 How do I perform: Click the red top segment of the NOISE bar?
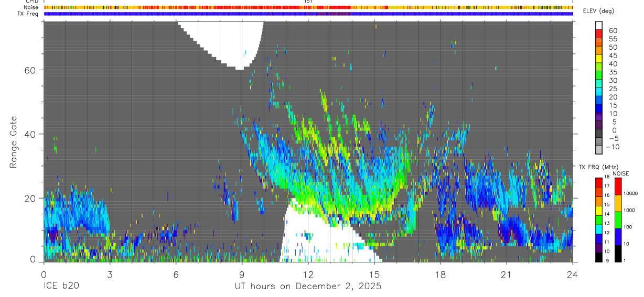[619, 186]
